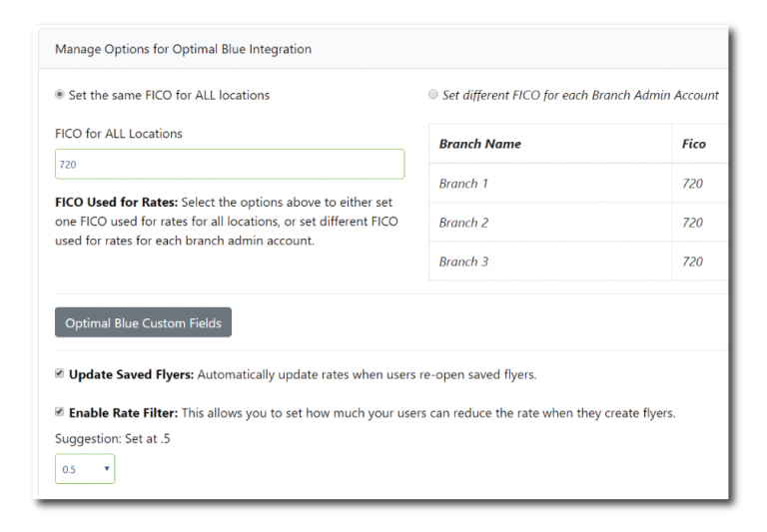Viewport: 767px width, 532px height.
Task: Open the rate filter dropdown showing 0.5
Action: [x=85, y=469]
